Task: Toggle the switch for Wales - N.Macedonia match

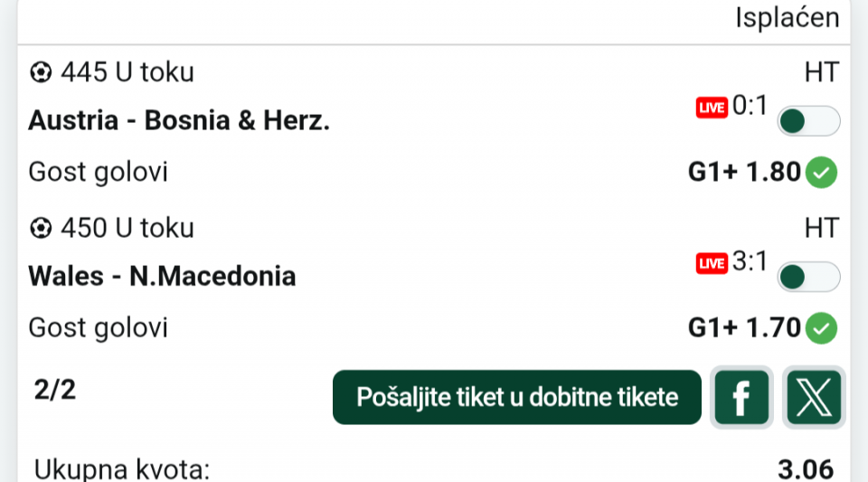Action: pyautogui.click(x=808, y=277)
